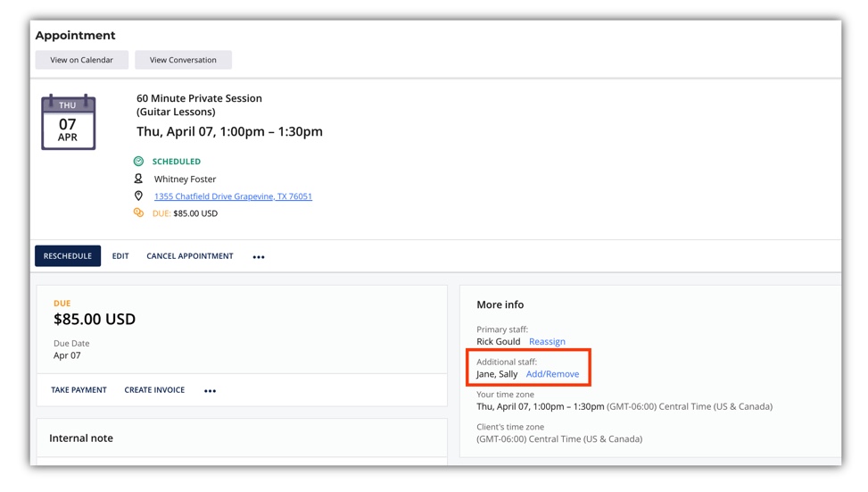Select Edit in the appointment action bar
868x492 pixels.
click(x=120, y=256)
